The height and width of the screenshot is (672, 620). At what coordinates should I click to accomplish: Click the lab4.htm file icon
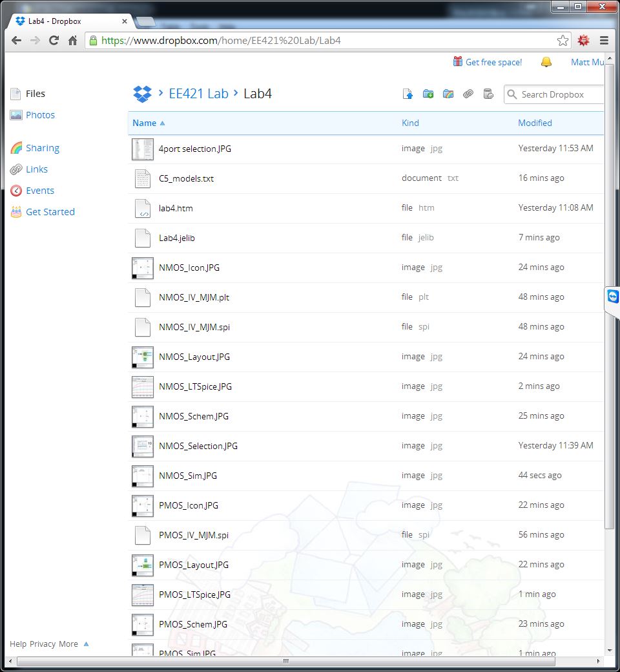click(143, 208)
